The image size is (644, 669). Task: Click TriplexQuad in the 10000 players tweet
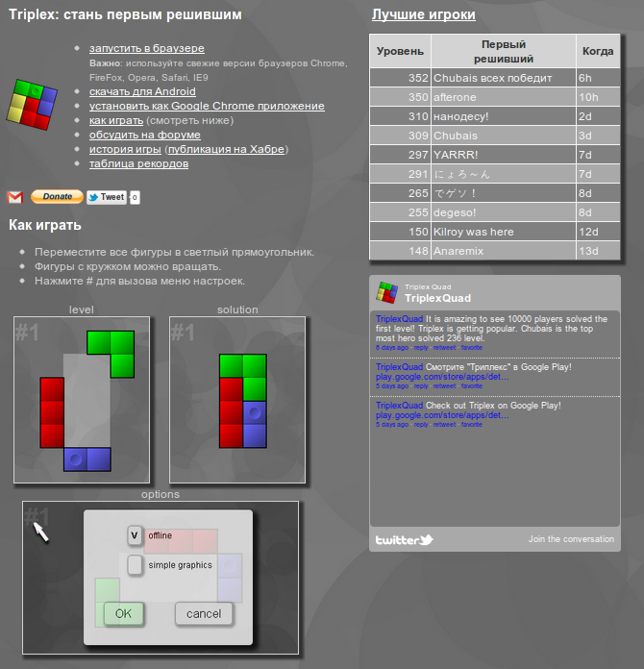(399, 319)
